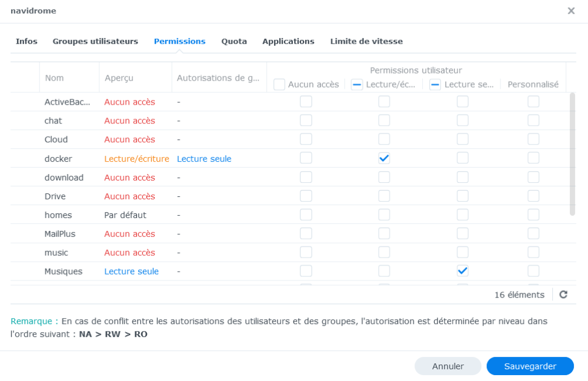Screen dimensions: 588x381
Task: Uncheck Lecture seule for Musiques
Action: click(462, 270)
